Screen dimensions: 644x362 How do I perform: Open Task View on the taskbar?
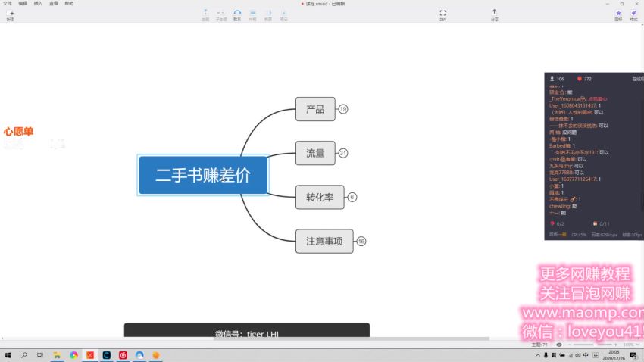tap(40, 355)
